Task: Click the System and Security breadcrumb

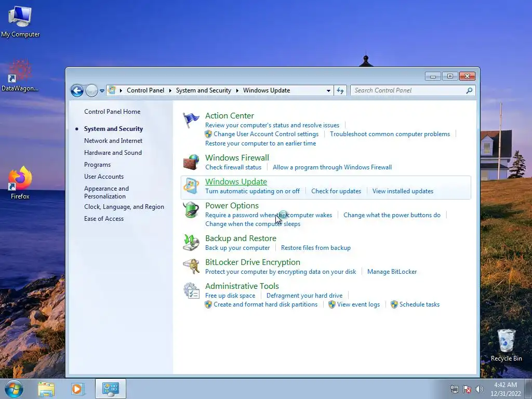Action: point(203,90)
